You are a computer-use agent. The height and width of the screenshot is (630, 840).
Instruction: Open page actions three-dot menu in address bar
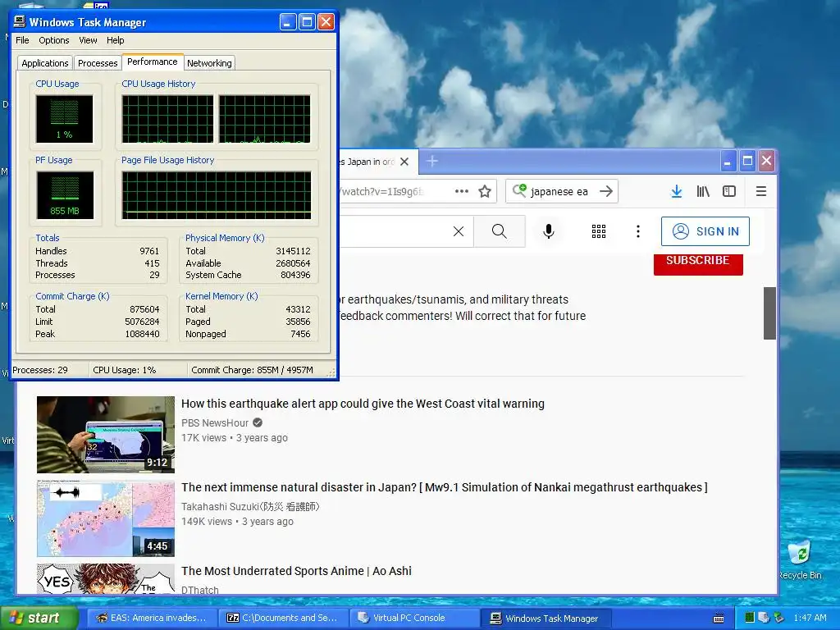click(461, 191)
